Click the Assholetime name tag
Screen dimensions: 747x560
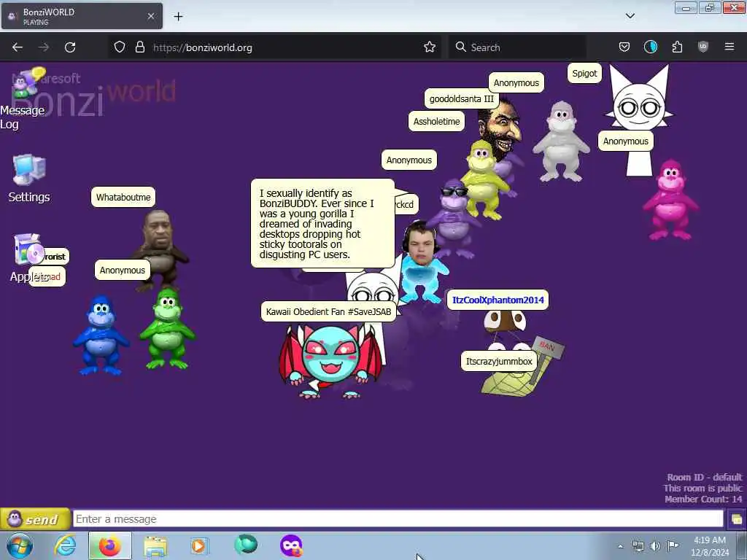tap(436, 122)
